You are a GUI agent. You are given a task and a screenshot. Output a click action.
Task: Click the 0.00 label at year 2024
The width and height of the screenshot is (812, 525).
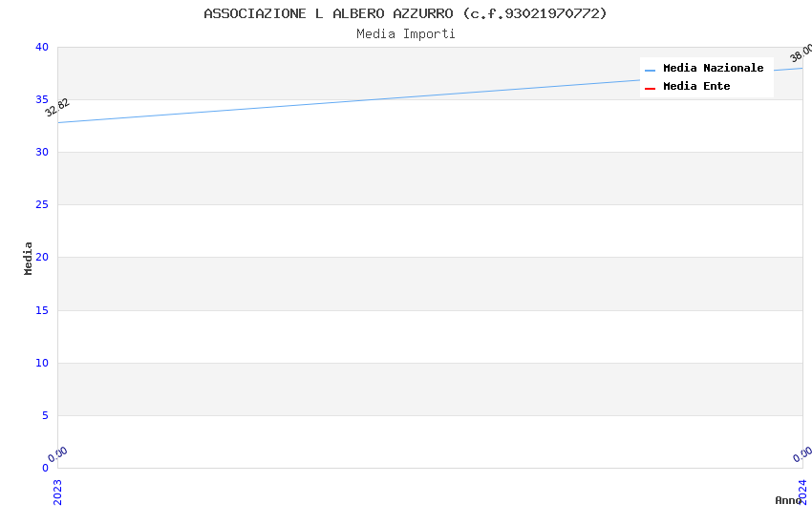pyautogui.click(x=802, y=454)
